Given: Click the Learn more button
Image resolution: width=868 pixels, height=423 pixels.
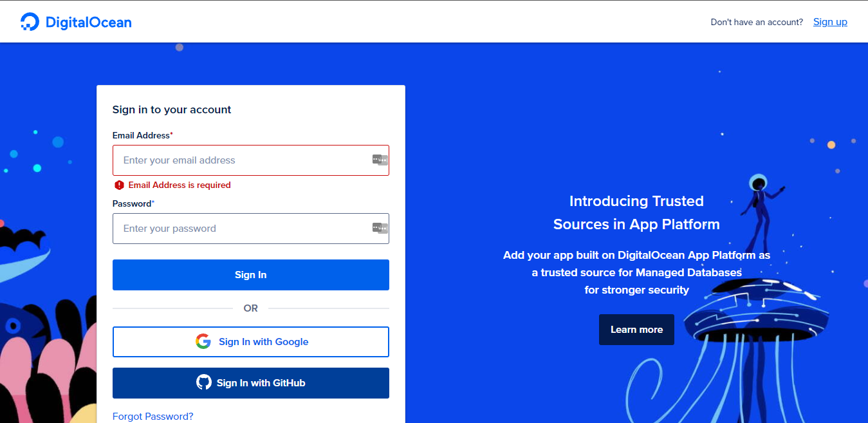Looking at the screenshot, I should [x=636, y=330].
